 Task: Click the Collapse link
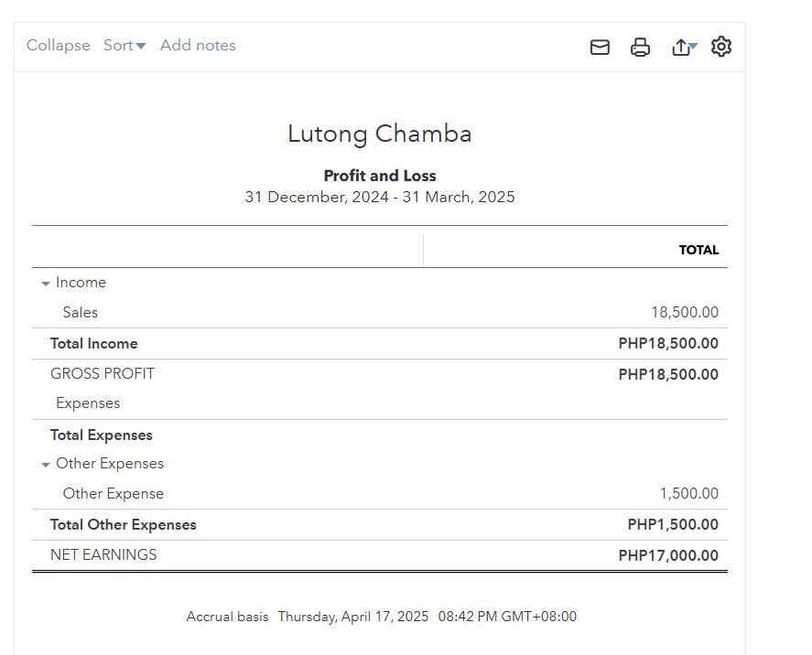point(59,46)
